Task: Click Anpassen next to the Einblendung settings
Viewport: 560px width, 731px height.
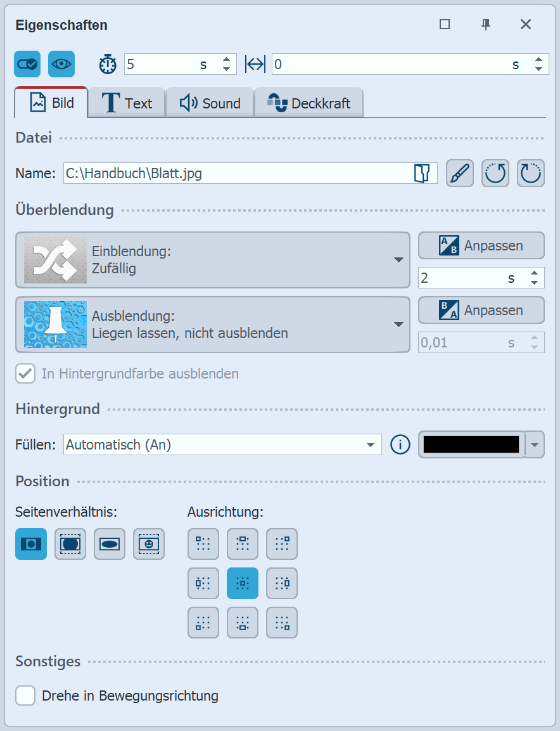Action: 481,245
